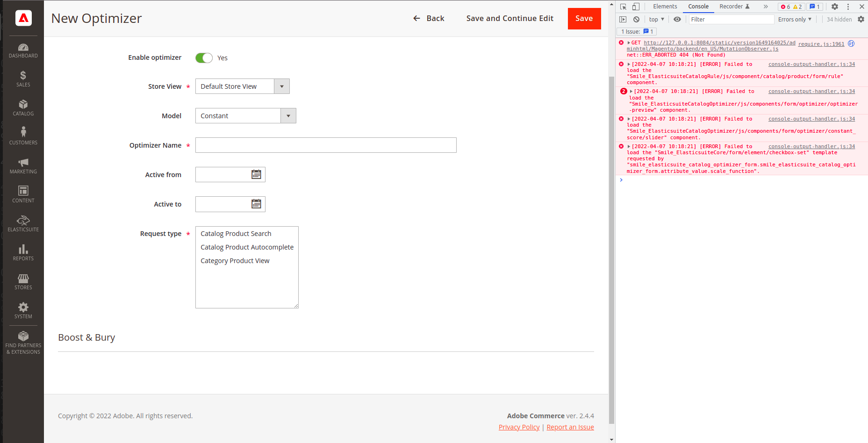This screenshot has height=443, width=868.
Task: Open the Errors only log level dropdown
Action: click(x=795, y=19)
